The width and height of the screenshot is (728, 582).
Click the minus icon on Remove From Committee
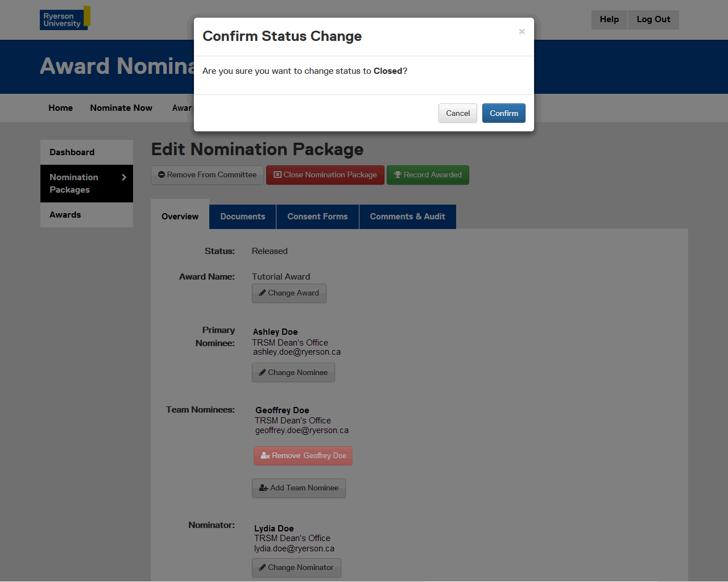(x=162, y=175)
